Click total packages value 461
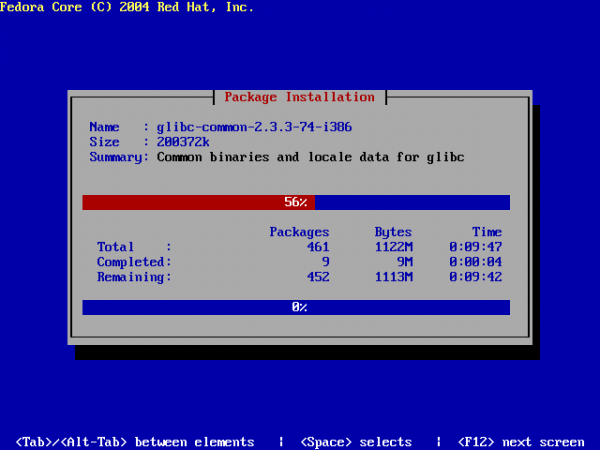This screenshot has width=600, height=450. tap(318, 247)
